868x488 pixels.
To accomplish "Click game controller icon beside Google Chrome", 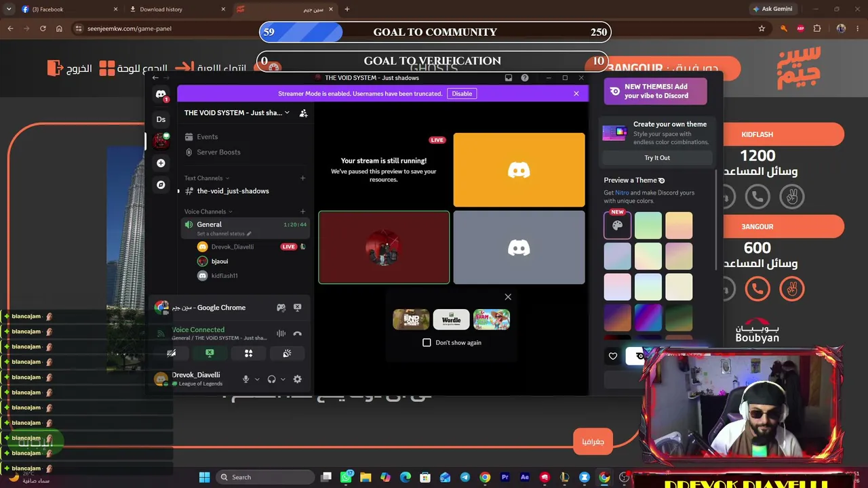I will pyautogui.click(x=281, y=308).
